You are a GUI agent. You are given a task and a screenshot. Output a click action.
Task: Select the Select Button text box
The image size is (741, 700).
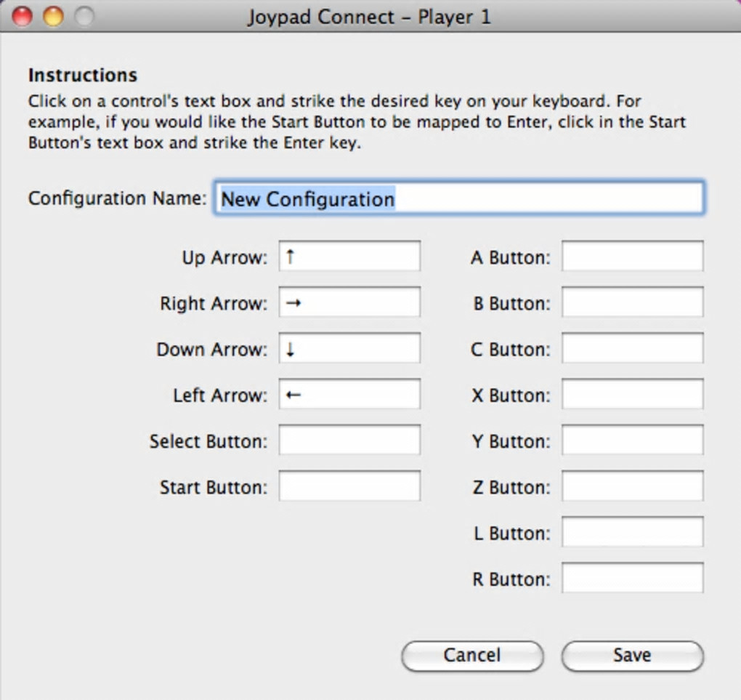(349, 440)
